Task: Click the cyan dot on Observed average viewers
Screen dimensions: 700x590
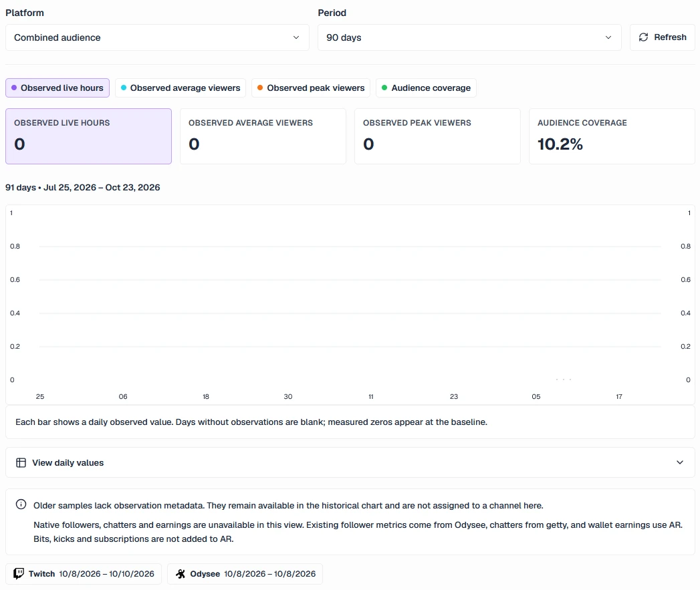Action: pos(124,88)
